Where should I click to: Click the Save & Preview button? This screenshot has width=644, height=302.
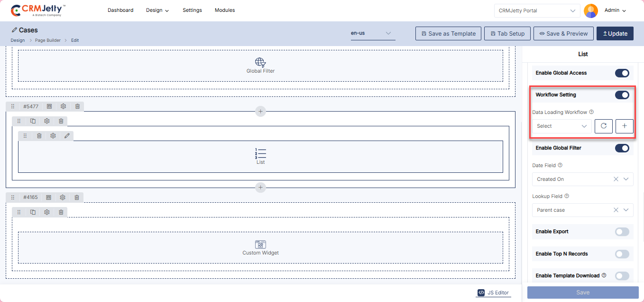[x=563, y=34]
